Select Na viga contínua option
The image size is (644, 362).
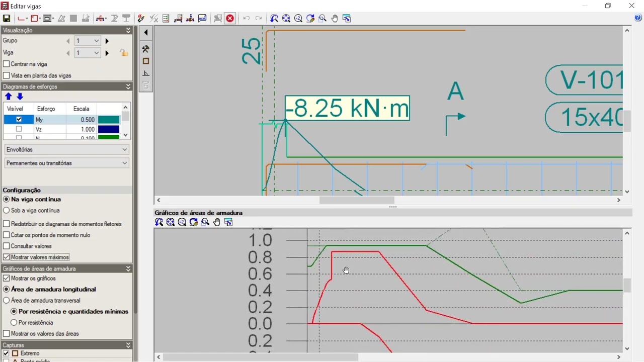tap(7, 199)
